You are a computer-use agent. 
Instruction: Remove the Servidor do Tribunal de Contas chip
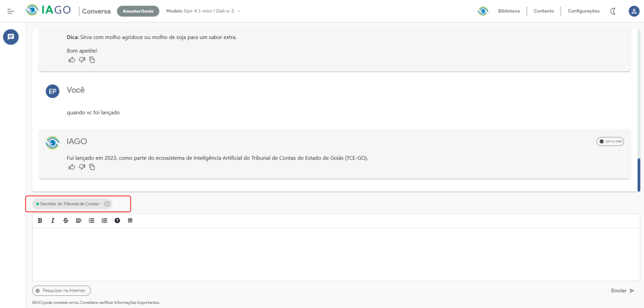[107, 204]
